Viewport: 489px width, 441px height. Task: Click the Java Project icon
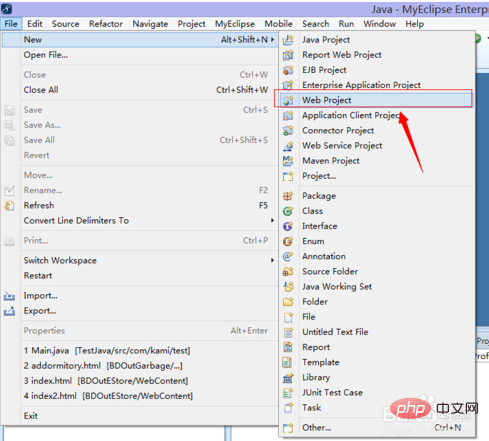(288, 40)
